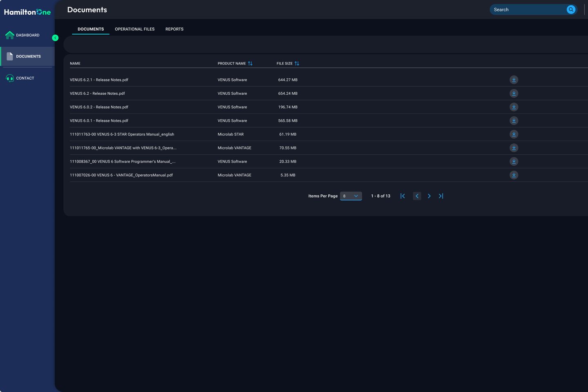This screenshot has height=392, width=588.
Task: Select VENUS 6.0.2 - Release Notes.pdf
Action: 99,107
